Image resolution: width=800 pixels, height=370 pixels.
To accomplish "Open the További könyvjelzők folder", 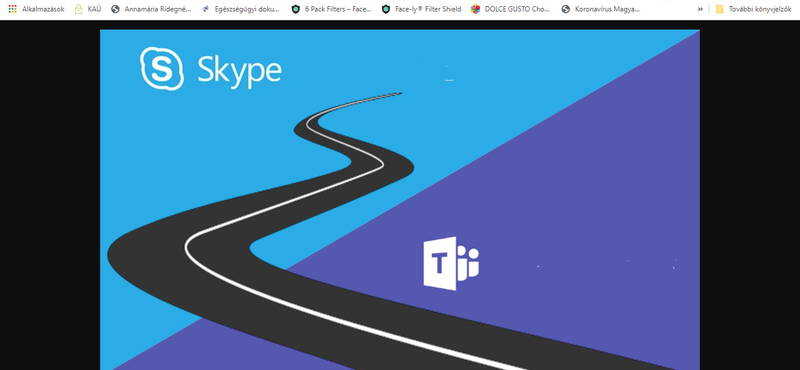I will click(x=753, y=9).
